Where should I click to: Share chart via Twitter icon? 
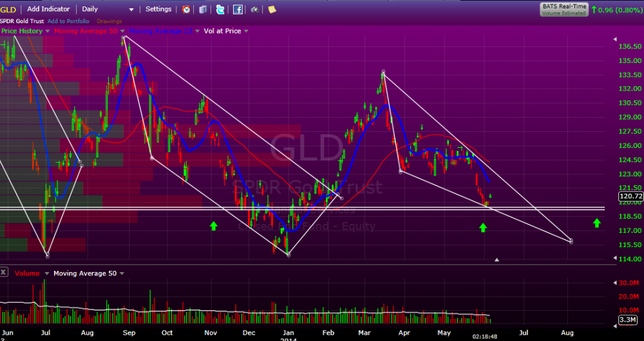(x=221, y=10)
